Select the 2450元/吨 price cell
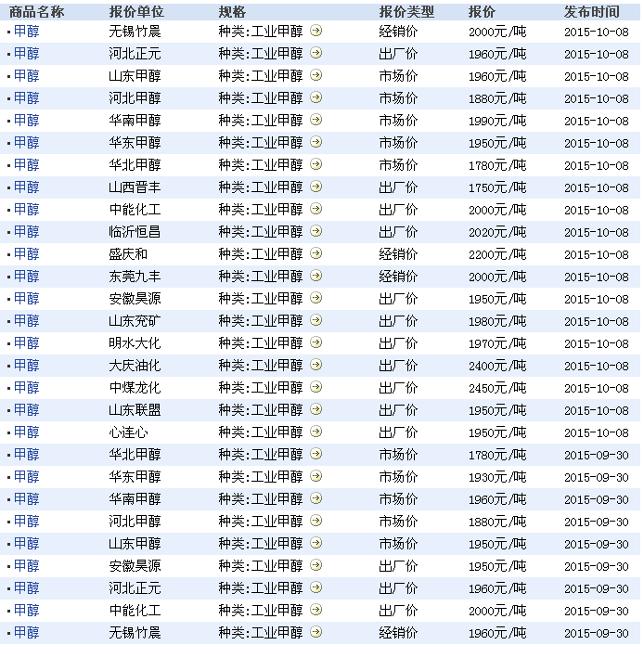The width and height of the screenshot is (644, 645). tap(497, 388)
